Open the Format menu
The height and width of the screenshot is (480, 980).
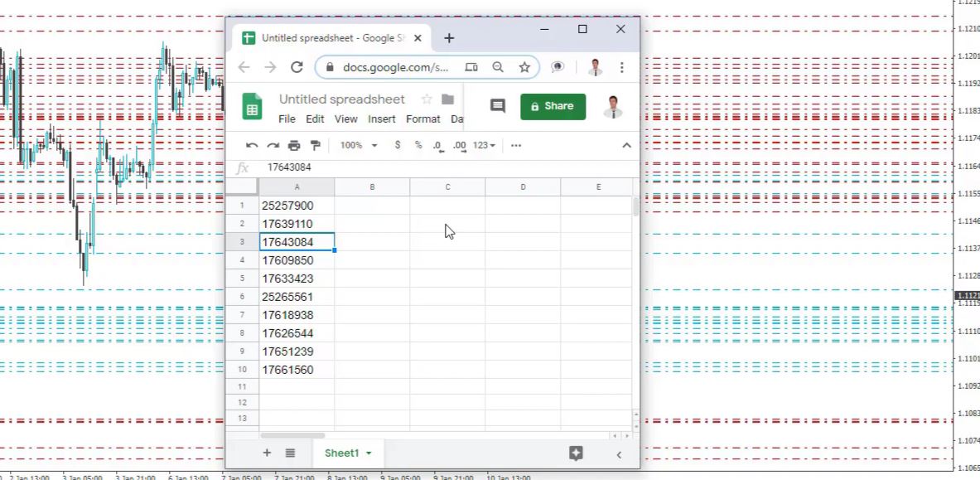423,119
